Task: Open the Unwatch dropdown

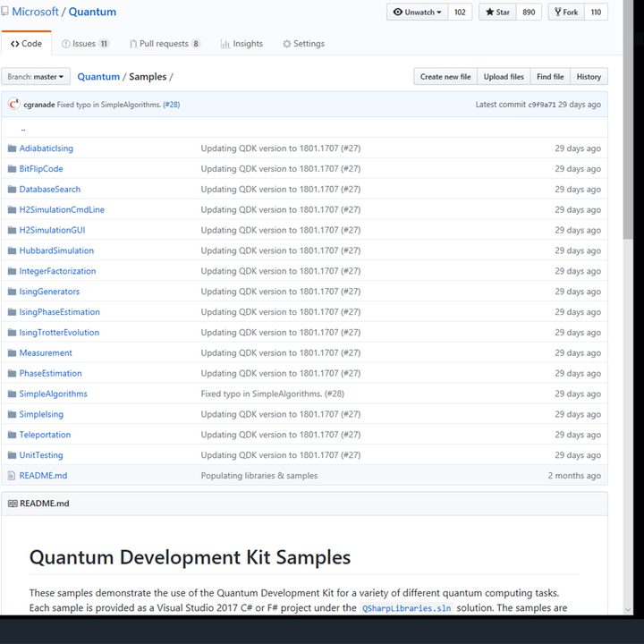Action: 418,12
